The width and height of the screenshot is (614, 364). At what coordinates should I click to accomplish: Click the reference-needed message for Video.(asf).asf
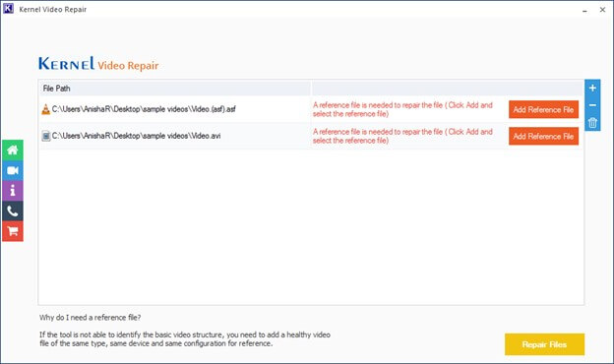click(x=402, y=109)
